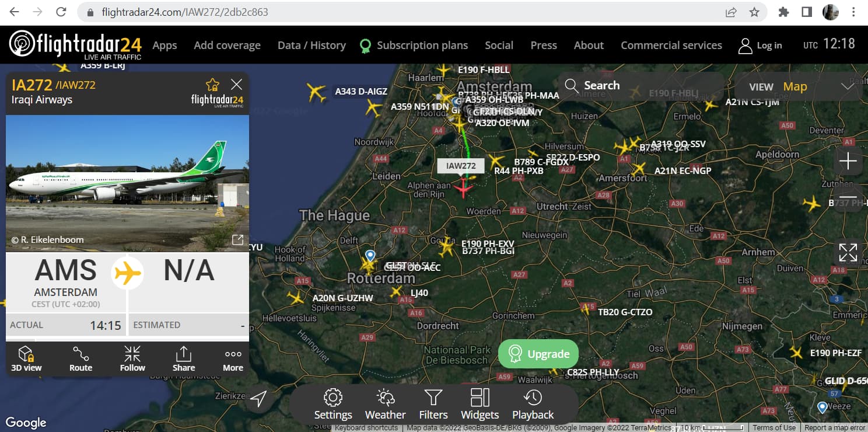The width and height of the screenshot is (868, 432).
Task: Open the browser three-dot menu
Action: coord(853,12)
